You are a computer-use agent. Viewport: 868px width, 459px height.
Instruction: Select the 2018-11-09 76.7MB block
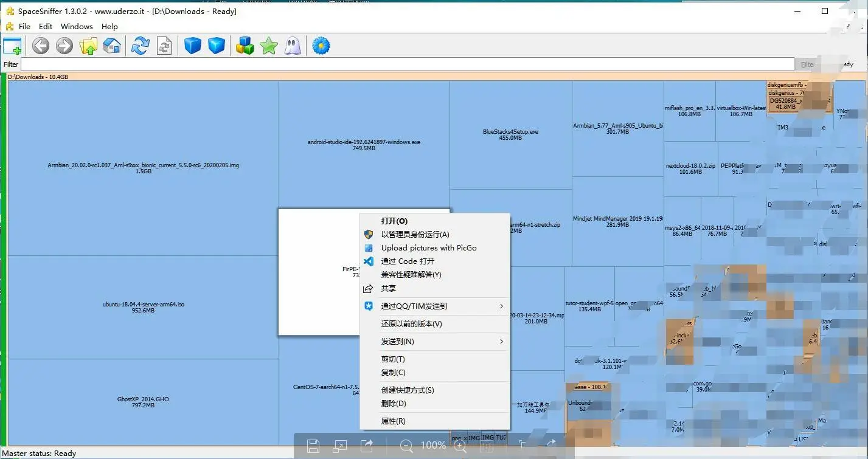pos(717,230)
